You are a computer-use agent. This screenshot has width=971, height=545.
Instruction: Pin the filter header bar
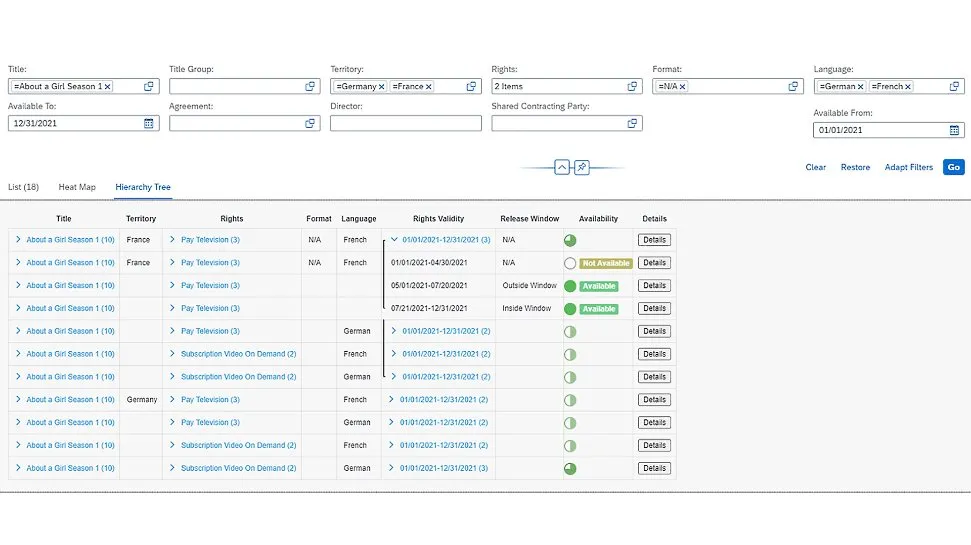click(581, 167)
